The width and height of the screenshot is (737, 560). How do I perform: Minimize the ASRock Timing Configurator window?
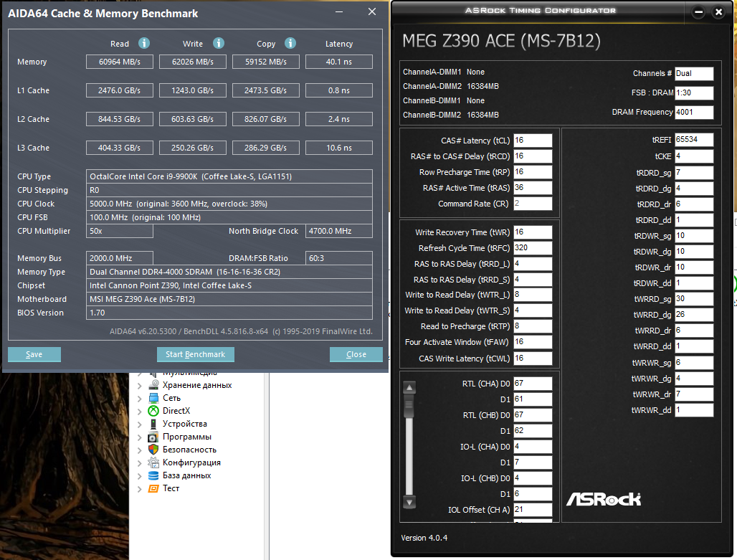[698, 12]
